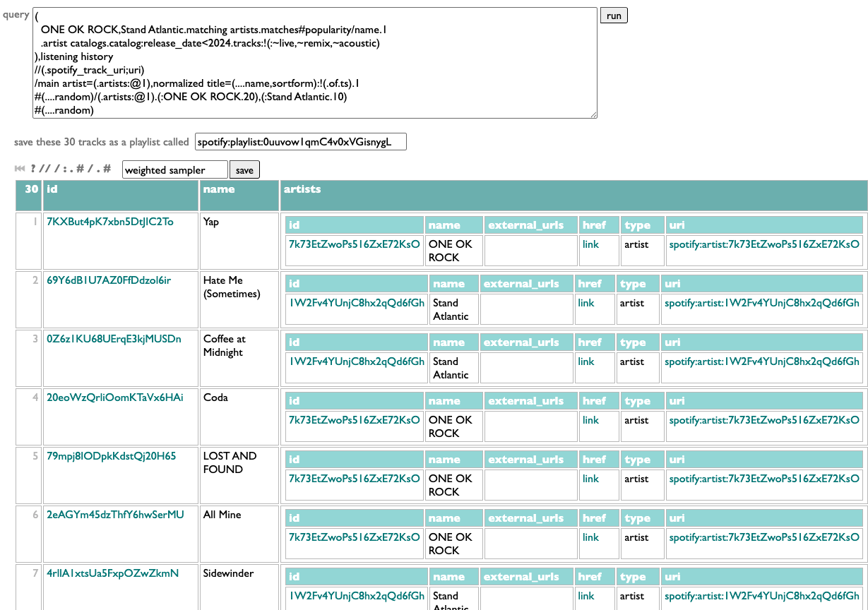
Task: Click ONE OK ROCK artist name in Coda row
Action: [451, 426]
